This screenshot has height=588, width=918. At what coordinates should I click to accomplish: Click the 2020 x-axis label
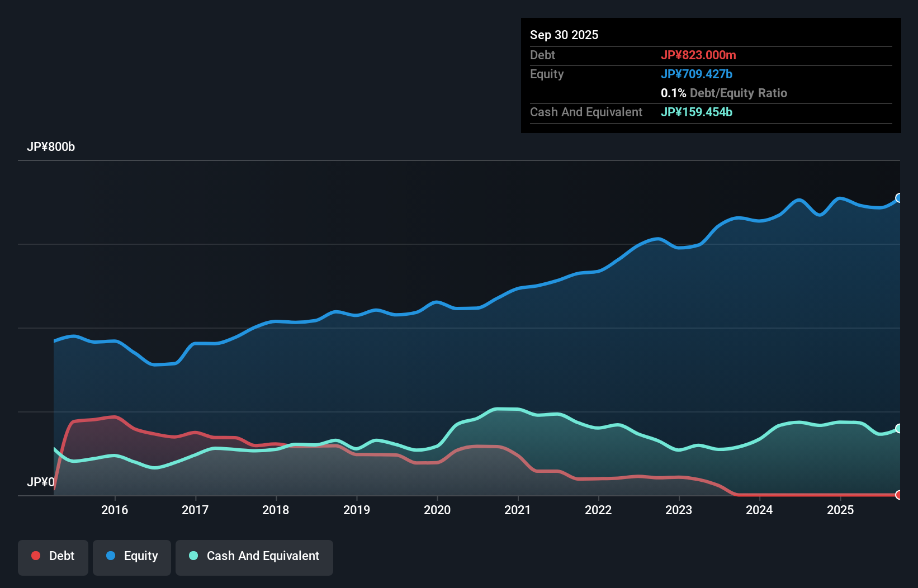[437, 510]
